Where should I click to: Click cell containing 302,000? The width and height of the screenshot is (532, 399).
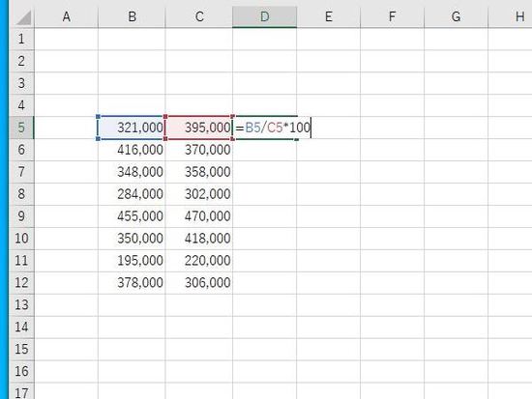(199, 194)
